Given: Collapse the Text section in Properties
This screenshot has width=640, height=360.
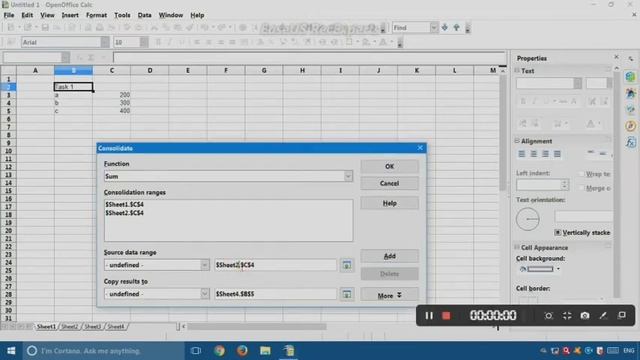Looking at the screenshot, I should click(x=517, y=71).
